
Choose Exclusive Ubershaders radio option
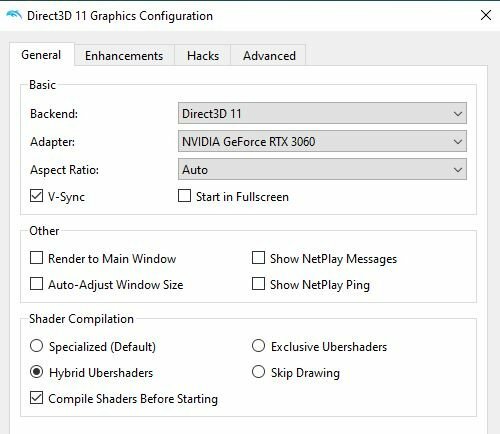[258, 346]
